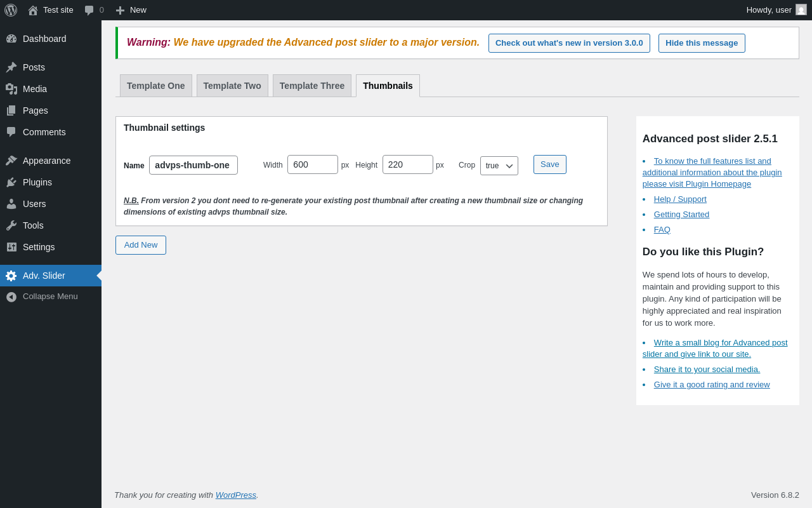The height and width of the screenshot is (508, 812).
Task: Open the Help / Support link
Action: click(680, 199)
